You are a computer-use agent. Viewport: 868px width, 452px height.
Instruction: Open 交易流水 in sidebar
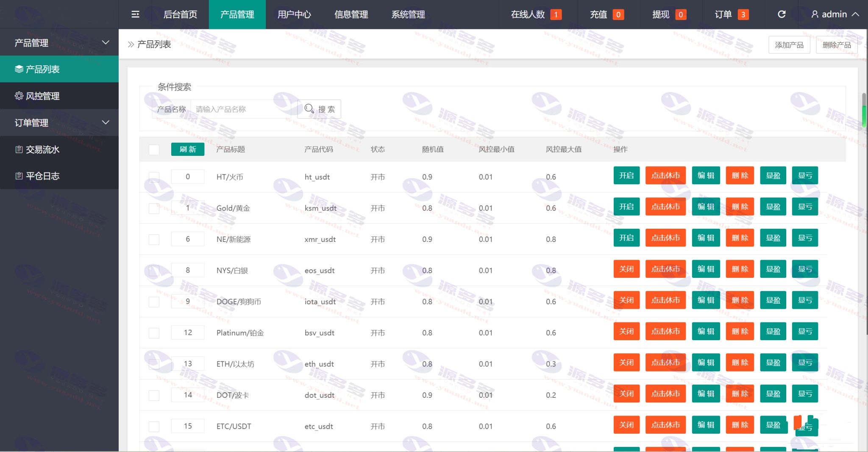pos(59,149)
